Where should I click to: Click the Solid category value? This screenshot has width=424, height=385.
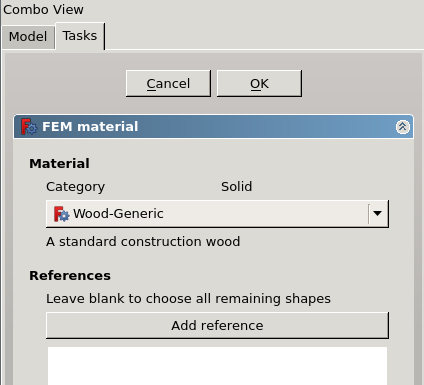tap(236, 187)
